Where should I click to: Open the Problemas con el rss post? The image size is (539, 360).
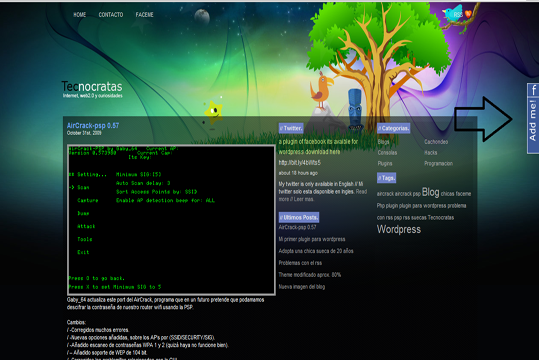tap(300, 263)
